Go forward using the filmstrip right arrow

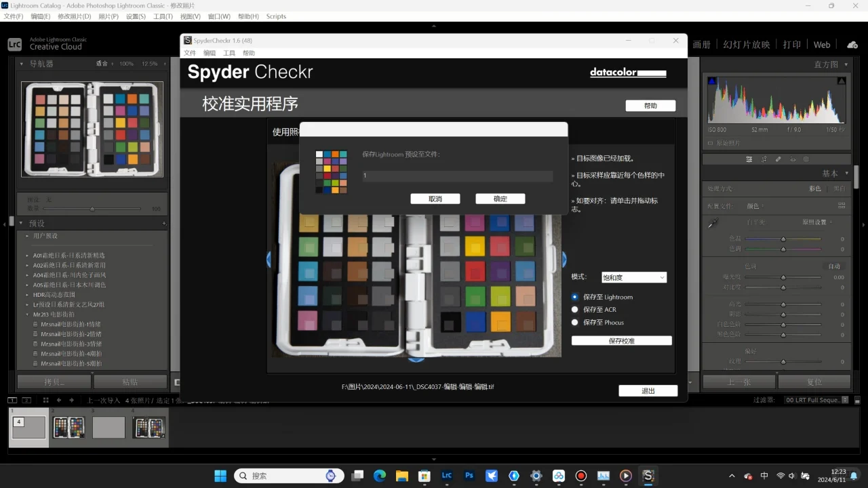coord(71,400)
